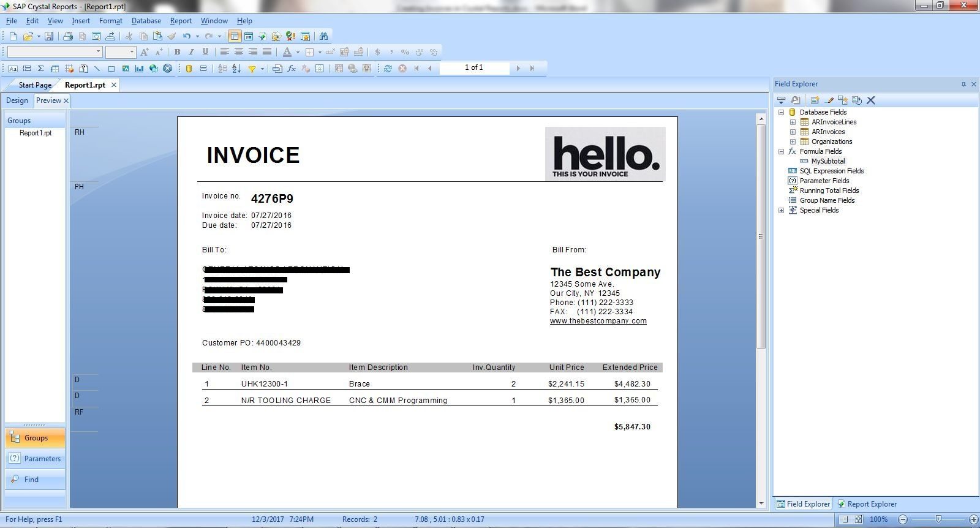Collapse the Database Fields tree node
The width and height of the screenshot is (980, 528).
click(x=782, y=113)
